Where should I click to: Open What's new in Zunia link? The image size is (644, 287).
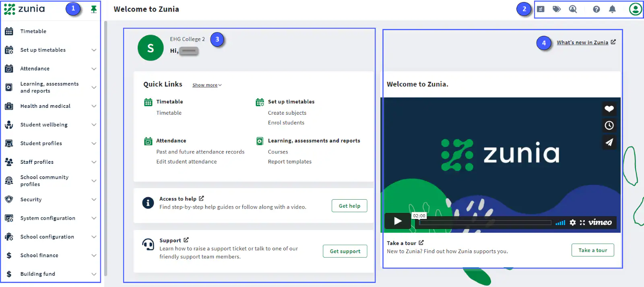coord(586,42)
